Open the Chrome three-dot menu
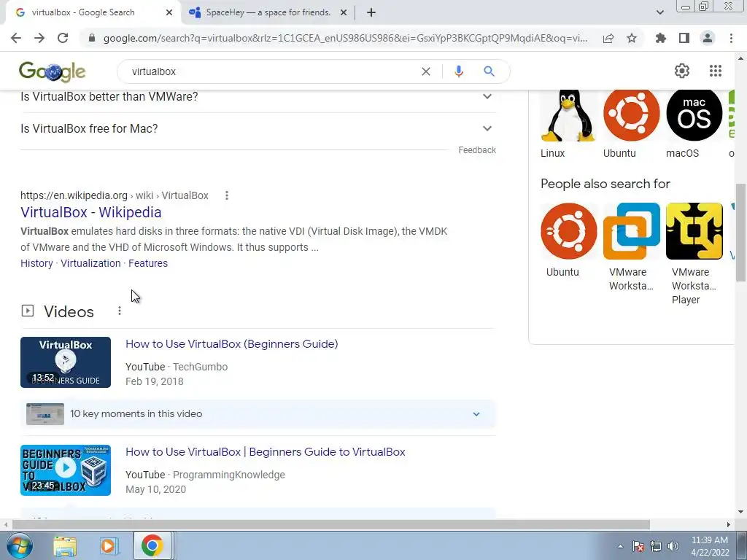Viewport: 747px width, 560px height. point(731,38)
